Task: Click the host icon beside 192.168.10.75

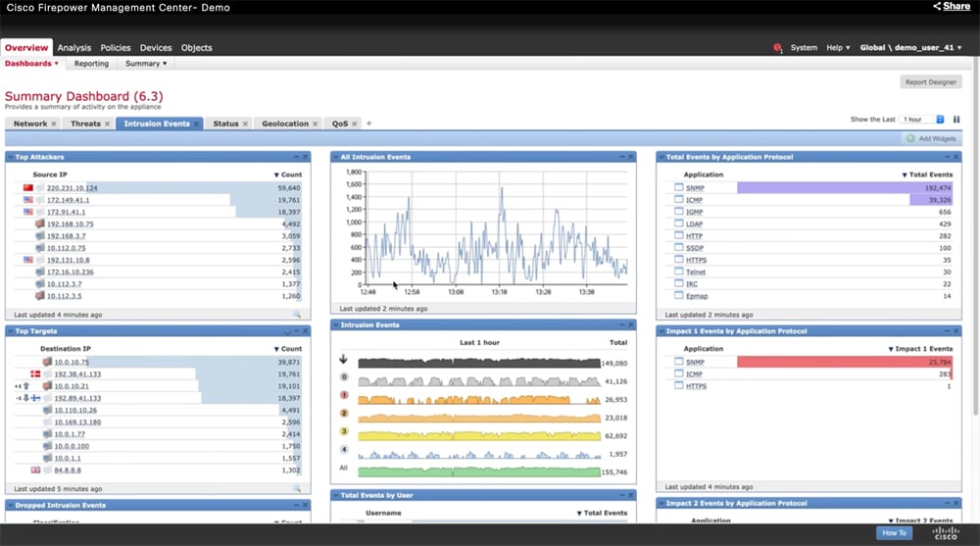Action: [x=40, y=223]
